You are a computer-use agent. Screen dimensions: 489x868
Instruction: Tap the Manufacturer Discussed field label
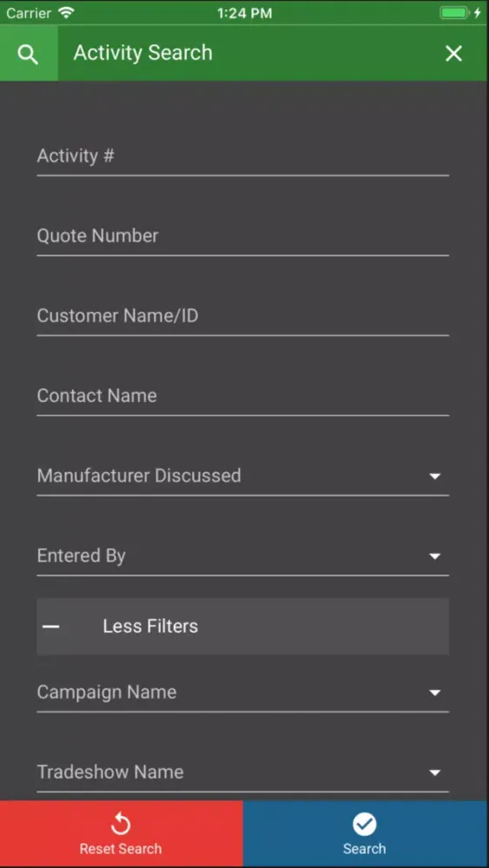point(139,476)
